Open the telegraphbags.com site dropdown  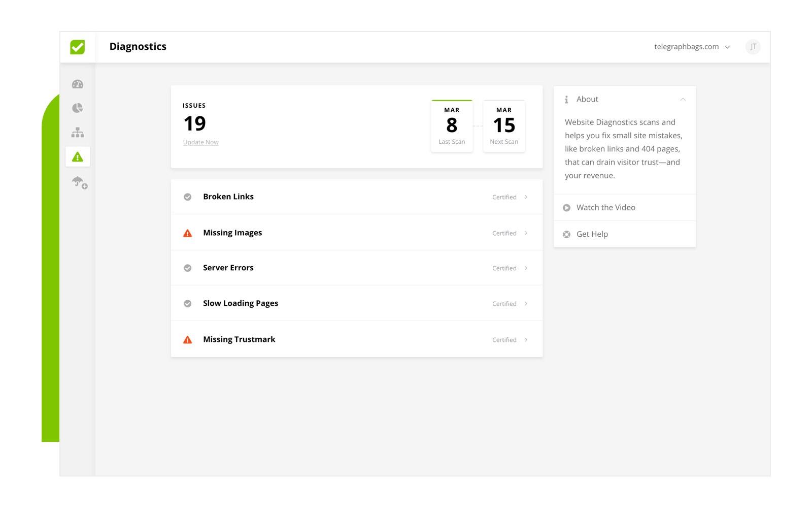(x=692, y=47)
